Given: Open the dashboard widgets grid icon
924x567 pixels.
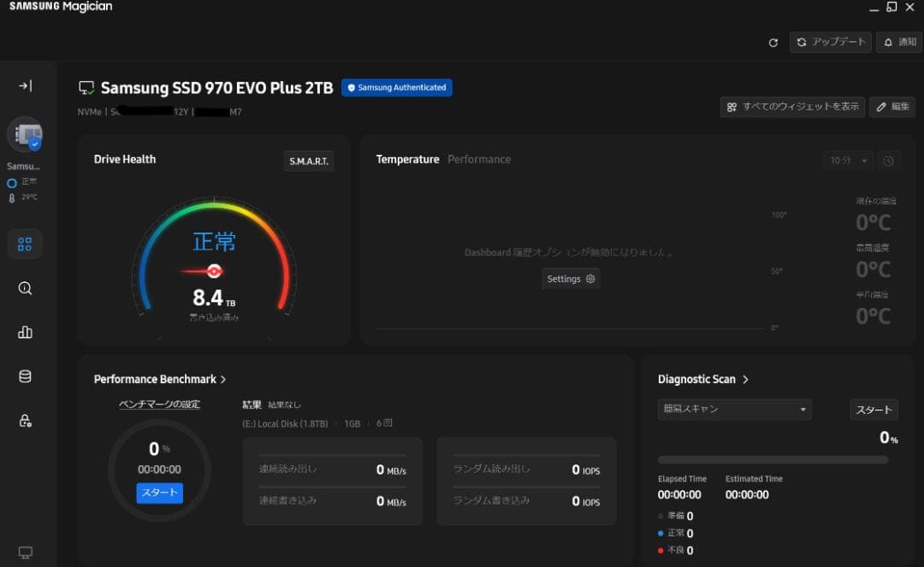Looking at the screenshot, I should [x=25, y=244].
